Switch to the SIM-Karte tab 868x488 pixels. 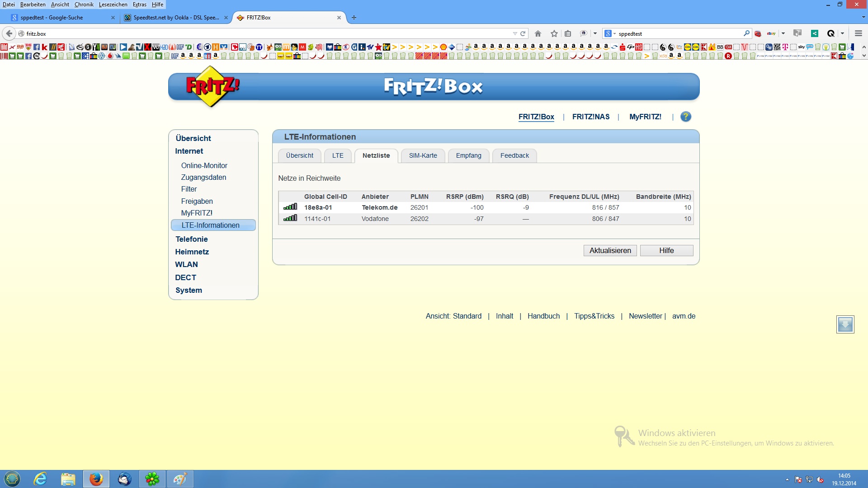423,155
